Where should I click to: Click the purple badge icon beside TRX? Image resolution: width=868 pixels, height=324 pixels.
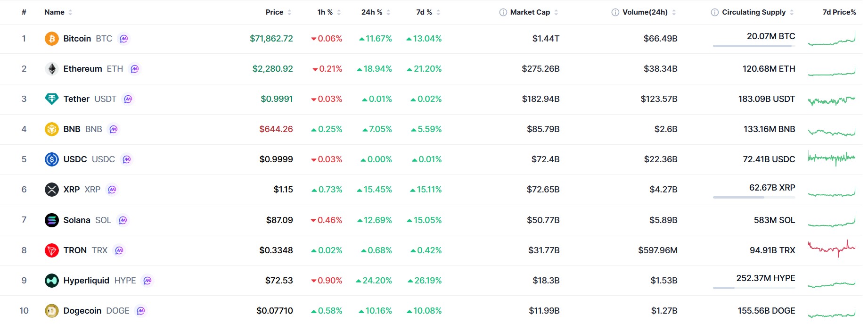point(119,250)
